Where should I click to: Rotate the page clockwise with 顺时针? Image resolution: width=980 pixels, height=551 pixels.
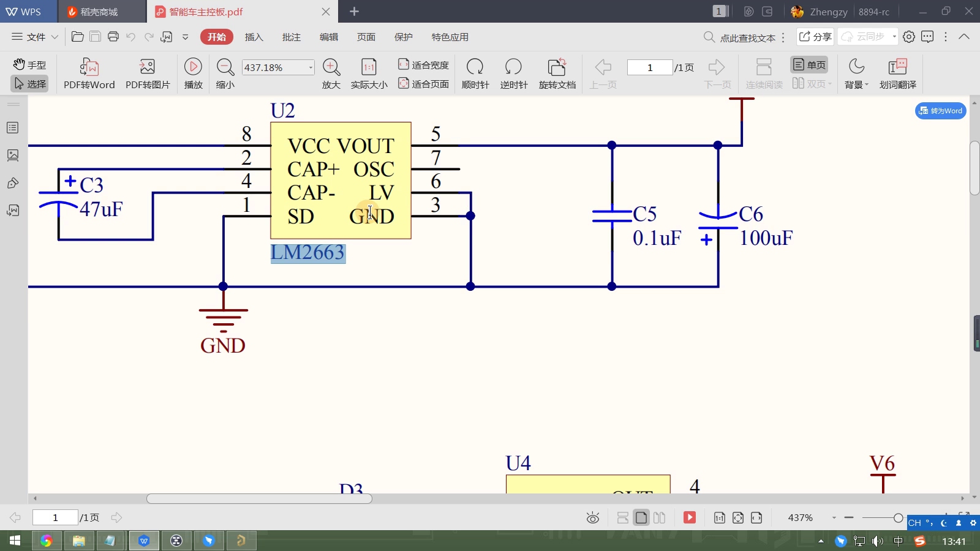tap(475, 72)
